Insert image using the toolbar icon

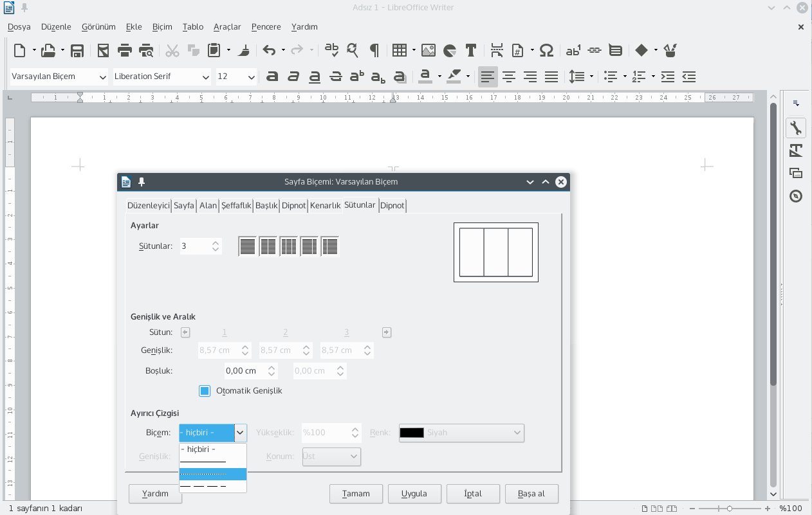[429, 51]
